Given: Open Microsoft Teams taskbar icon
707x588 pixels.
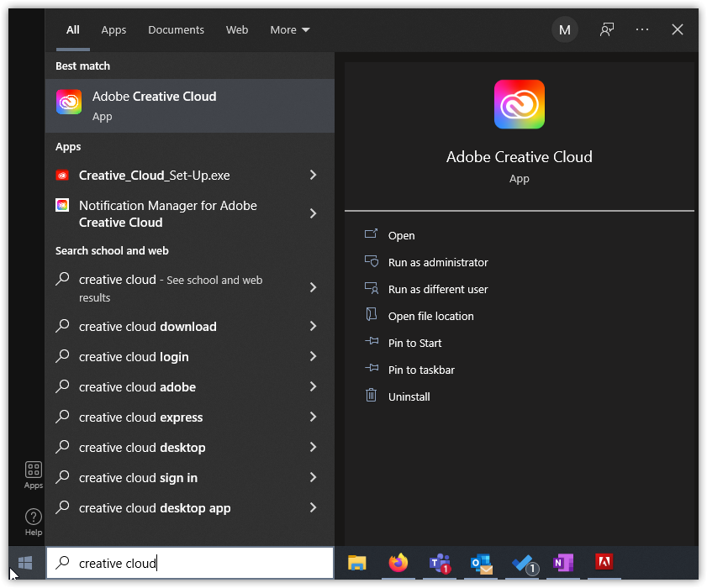Looking at the screenshot, I should click(440, 563).
